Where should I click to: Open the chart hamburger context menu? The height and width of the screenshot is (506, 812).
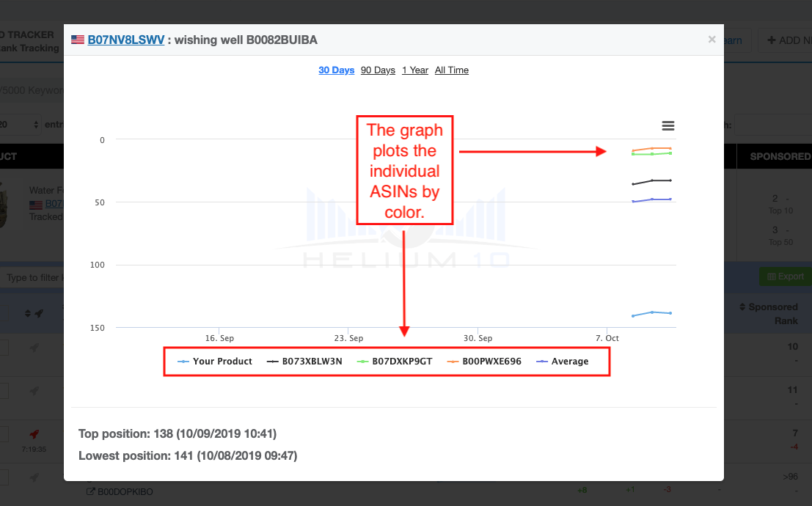pos(667,126)
